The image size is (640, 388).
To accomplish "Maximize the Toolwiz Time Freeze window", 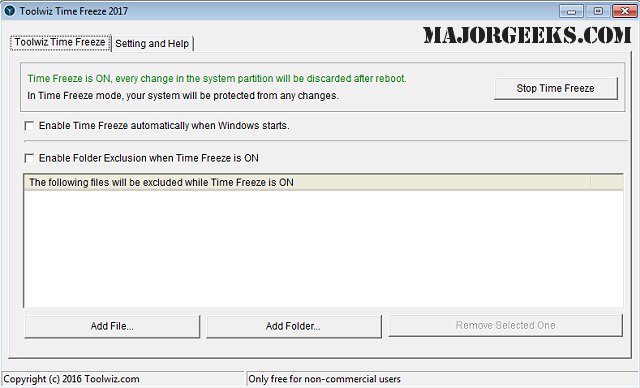I will pyautogui.click(x=598, y=11).
